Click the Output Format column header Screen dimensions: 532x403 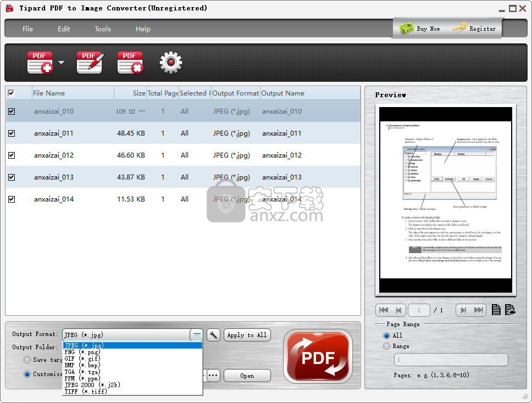235,93
